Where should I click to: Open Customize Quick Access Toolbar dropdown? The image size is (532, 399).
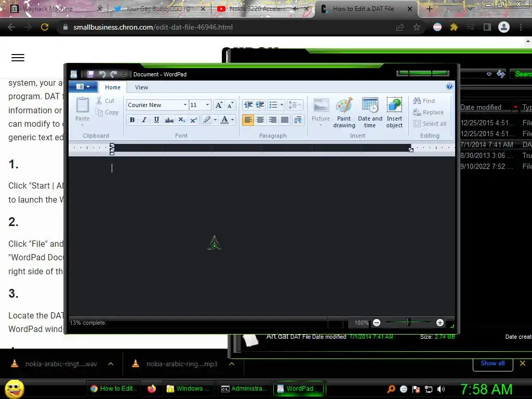point(124,74)
